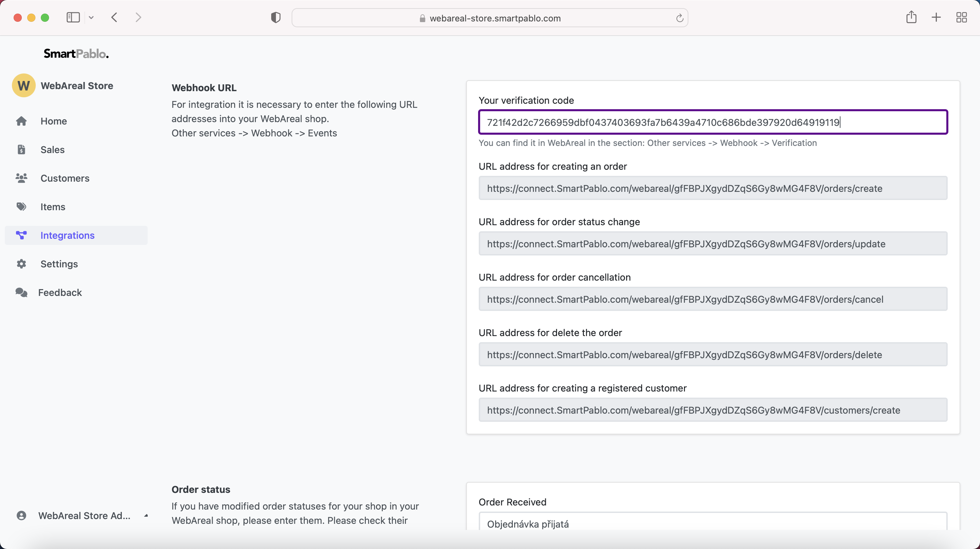This screenshot has width=980, height=549.
Task: Click the privacy shield icon
Action: [x=276, y=17]
